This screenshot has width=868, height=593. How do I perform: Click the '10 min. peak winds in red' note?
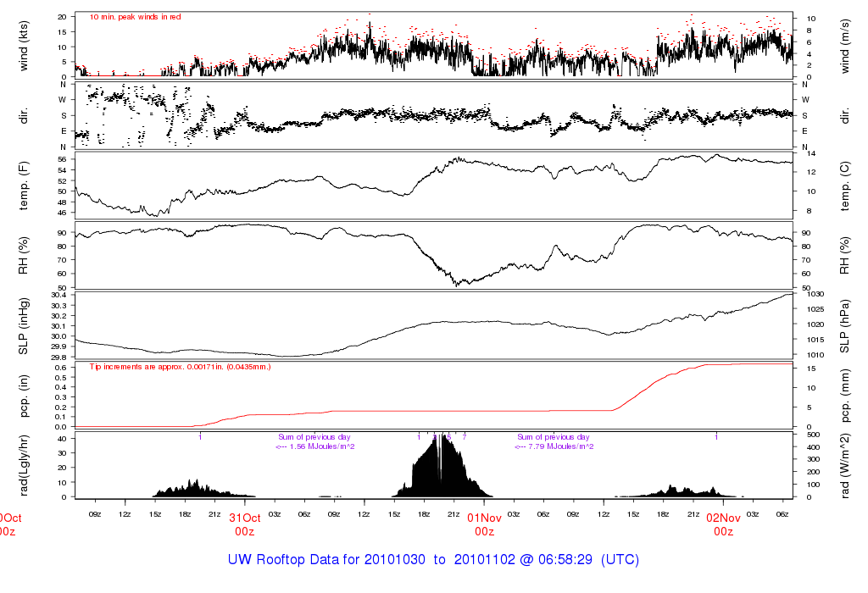click(x=135, y=17)
